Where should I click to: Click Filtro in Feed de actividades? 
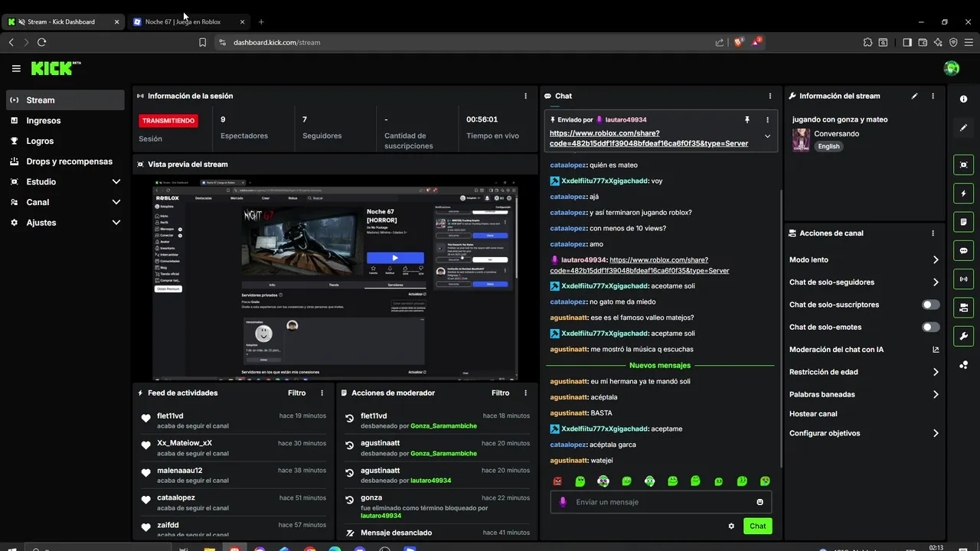tap(297, 393)
